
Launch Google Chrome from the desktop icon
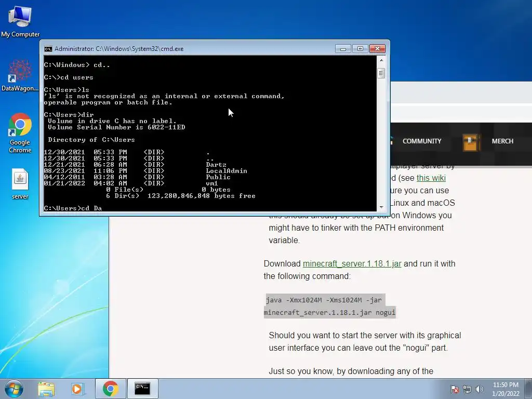20,132
